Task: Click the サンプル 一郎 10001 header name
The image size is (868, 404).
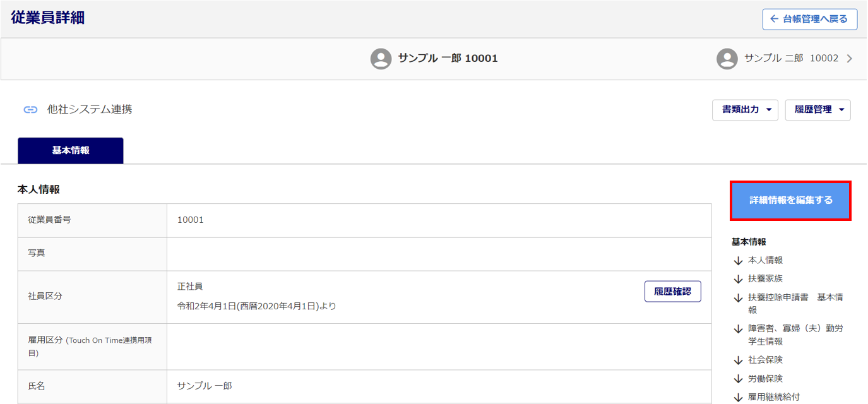Action: tap(448, 59)
